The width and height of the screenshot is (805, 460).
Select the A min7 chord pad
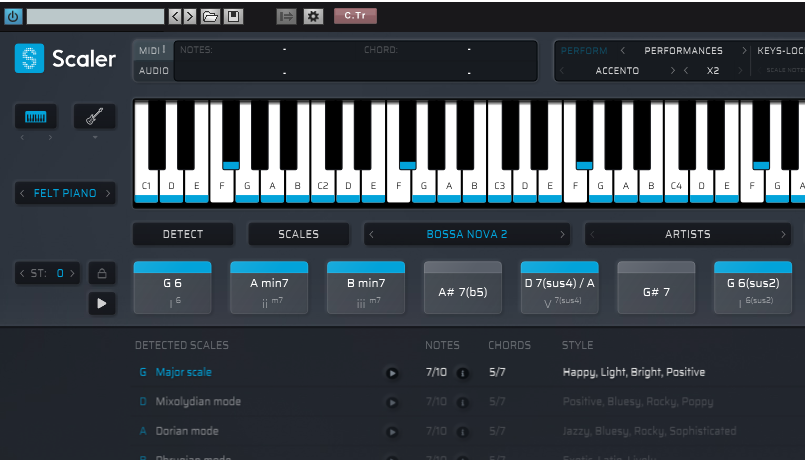(269, 288)
